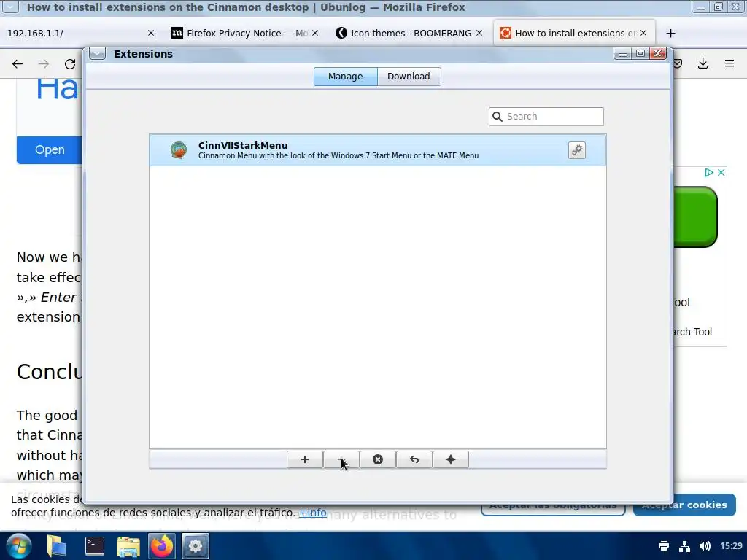Open the volume tray icon
The image size is (747, 560).
point(705,546)
